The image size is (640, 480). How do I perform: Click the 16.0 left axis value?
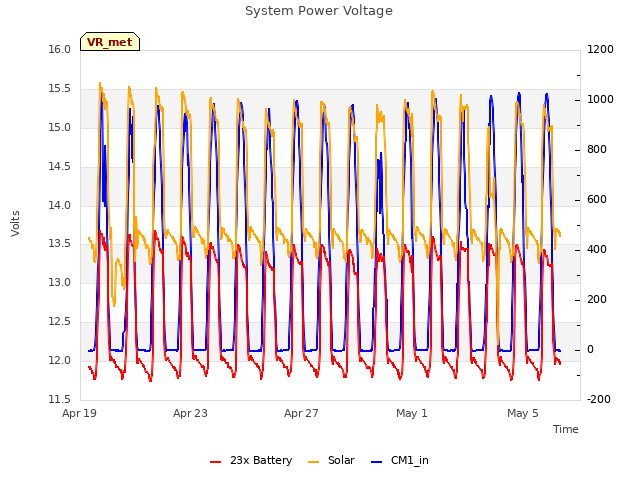click(x=60, y=49)
